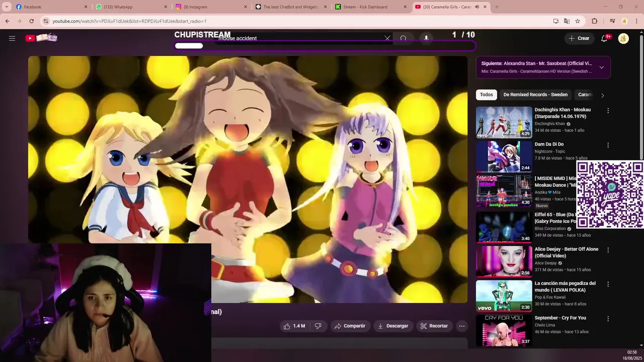The image size is (644, 362).
Task: Click the Compartir share button
Action: coord(350,326)
